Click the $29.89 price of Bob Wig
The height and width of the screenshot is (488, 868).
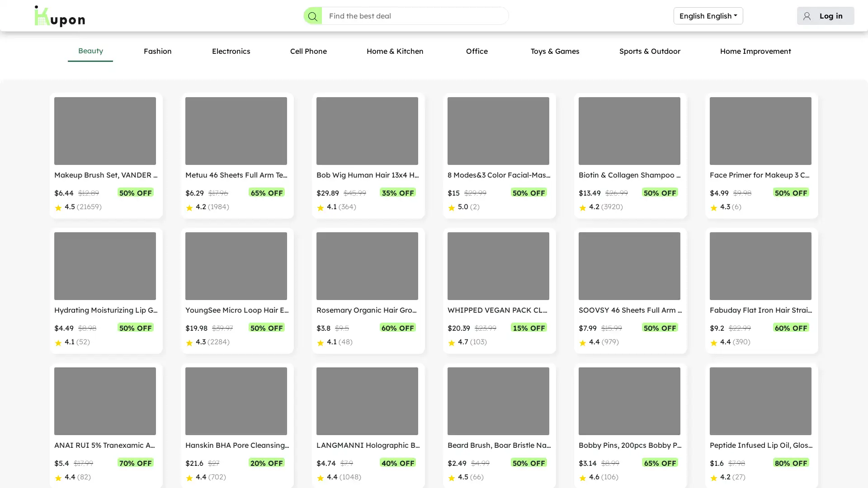[328, 193]
